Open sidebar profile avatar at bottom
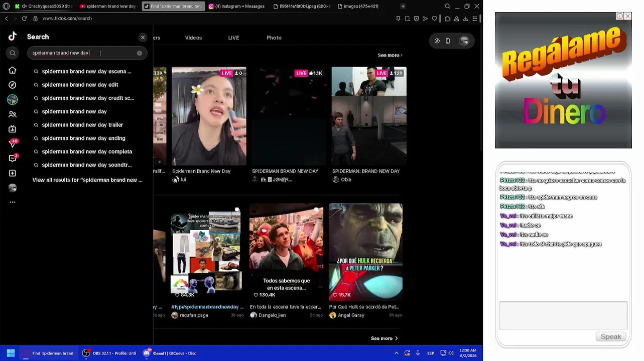Screen dimensions: 644x361 pos(13,188)
